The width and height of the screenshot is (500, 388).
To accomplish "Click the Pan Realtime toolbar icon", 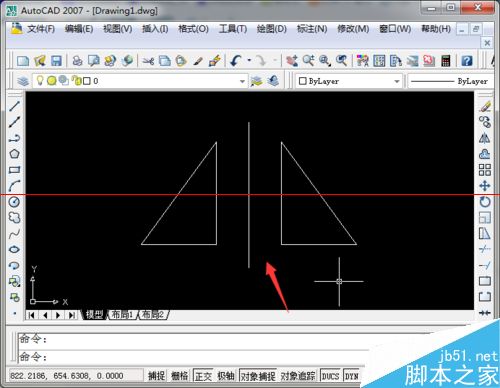I will [292, 61].
